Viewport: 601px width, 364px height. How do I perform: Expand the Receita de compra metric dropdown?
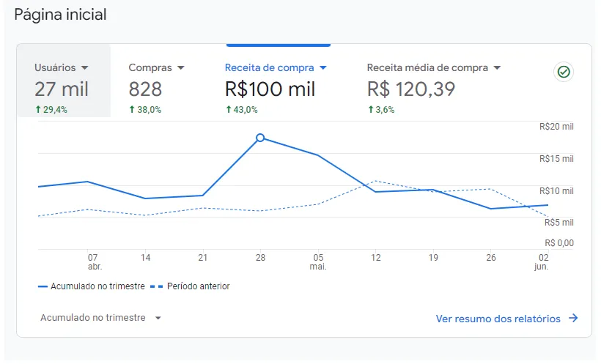323,67
